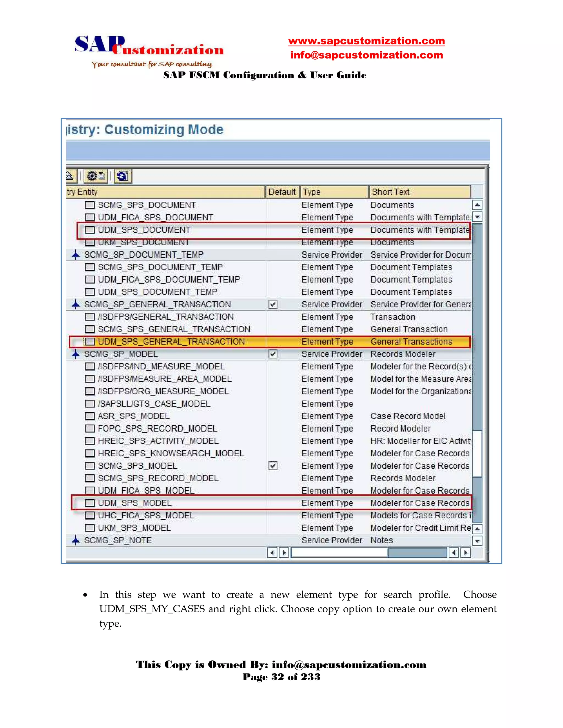Select the UKM_SPS_DOCUMENT entry
This screenshot has width=563, height=728.
click(x=143, y=242)
